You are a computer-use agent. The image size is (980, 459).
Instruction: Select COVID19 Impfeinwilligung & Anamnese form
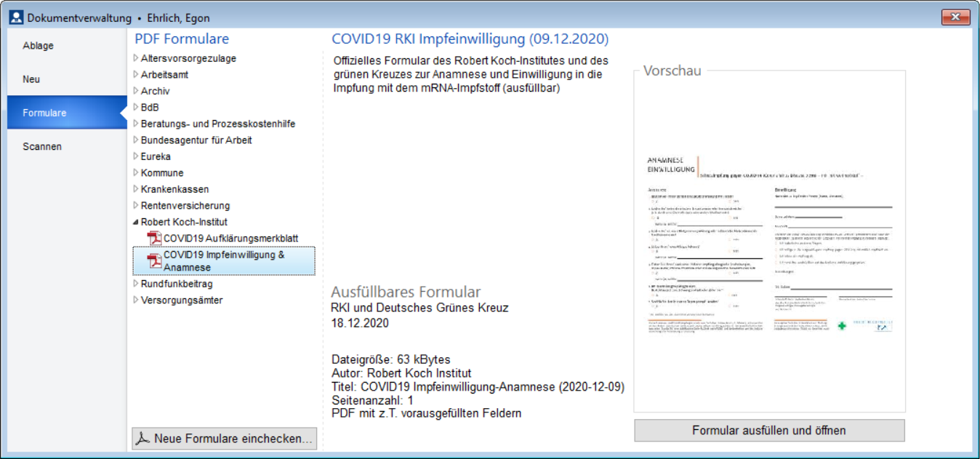(x=224, y=261)
